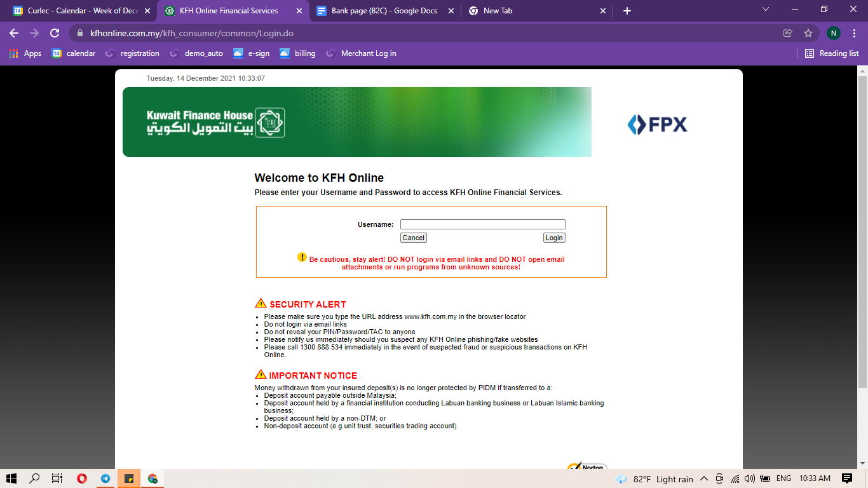Click the Cancel button
This screenshot has height=488, width=868.
click(414, 238)
